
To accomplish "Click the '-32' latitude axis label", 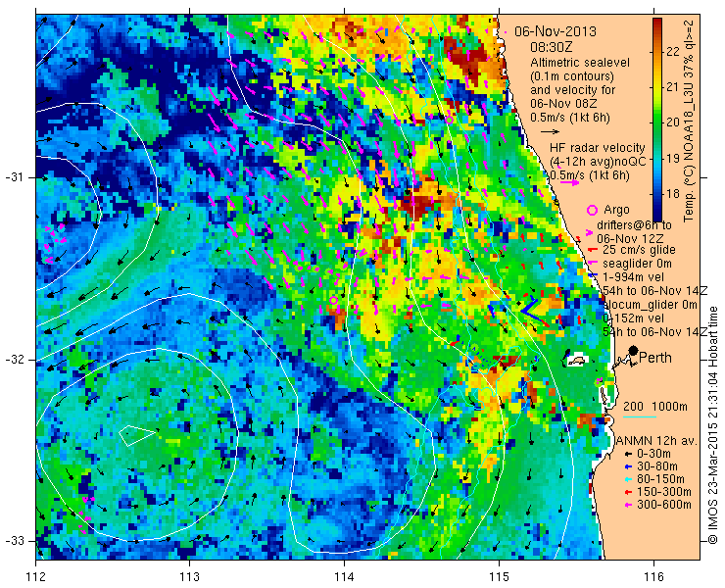I will click(14, 360).
